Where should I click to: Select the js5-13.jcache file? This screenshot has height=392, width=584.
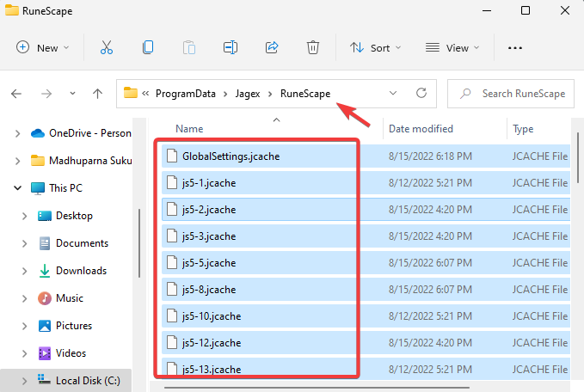click(366, 369)
